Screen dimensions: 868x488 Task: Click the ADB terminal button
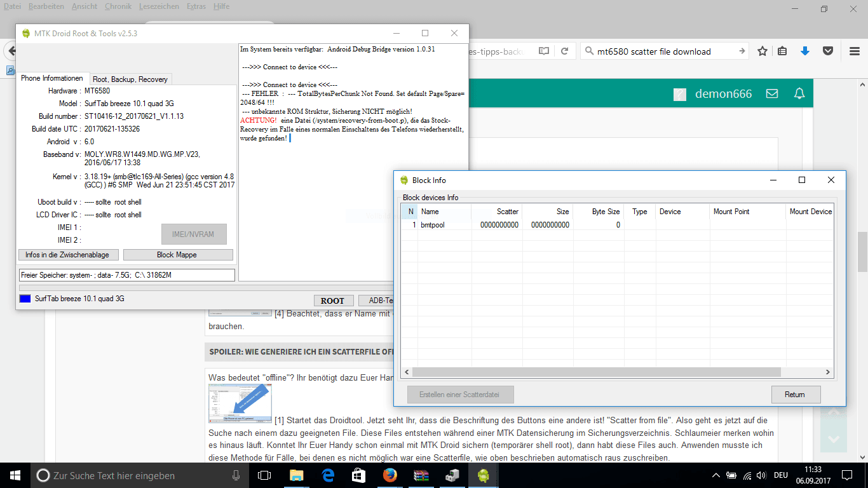pos(377,301)
